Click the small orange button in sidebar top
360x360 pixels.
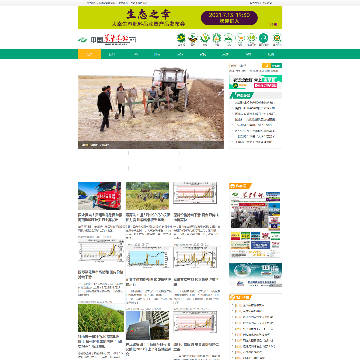266,66
